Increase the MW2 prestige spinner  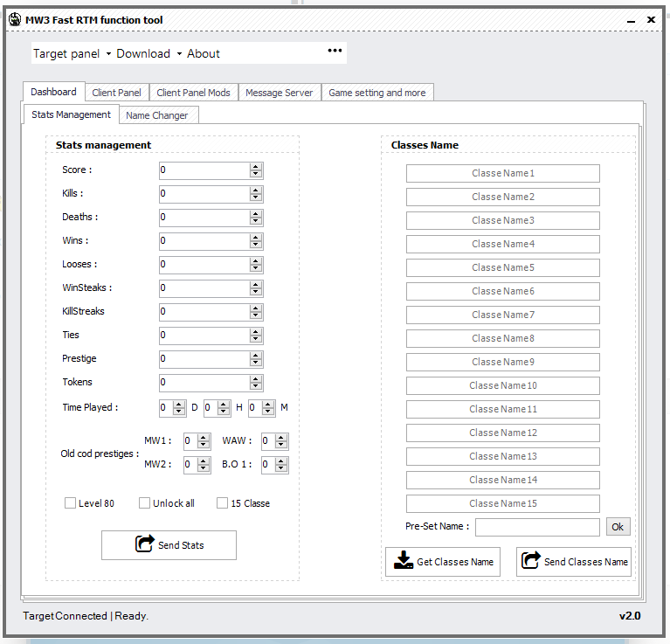click(204, 461)
